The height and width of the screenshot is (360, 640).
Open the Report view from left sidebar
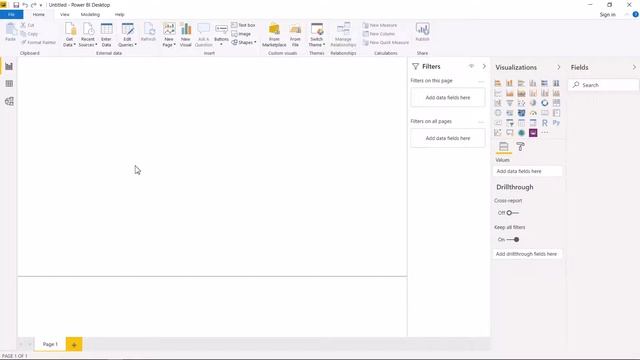pos(9,67)
